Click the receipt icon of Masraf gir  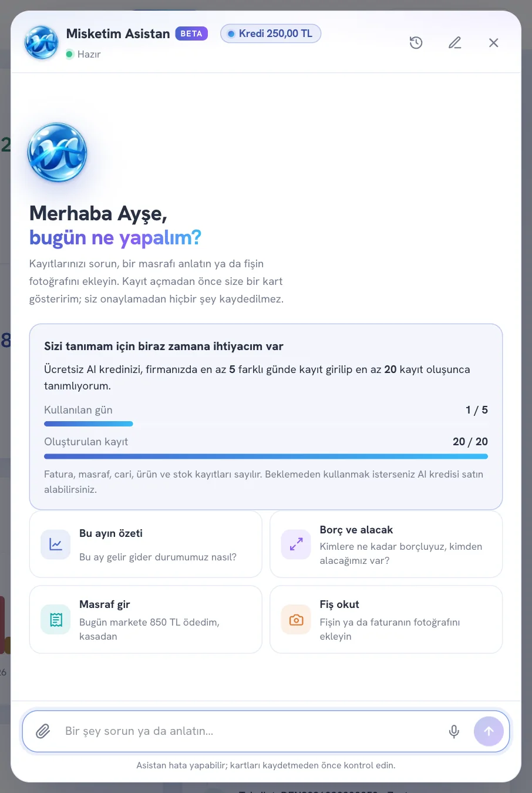click(x=56, y=620)
